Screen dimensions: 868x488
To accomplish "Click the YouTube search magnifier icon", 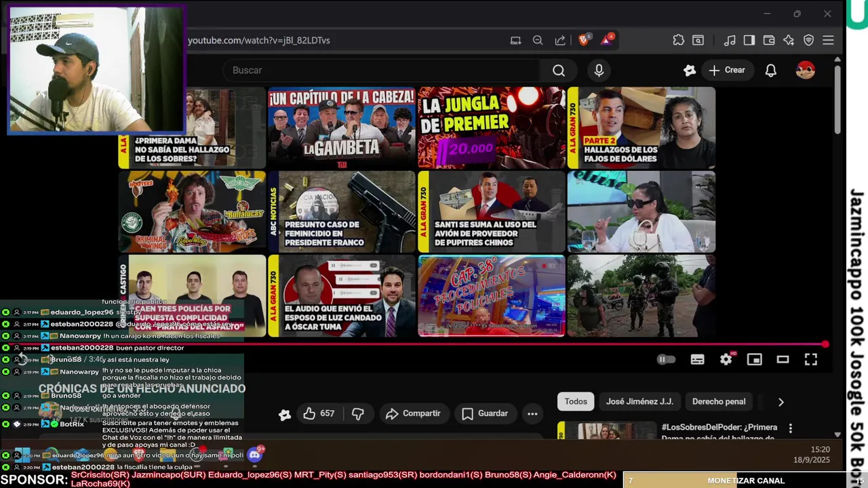I will point(558,70).
